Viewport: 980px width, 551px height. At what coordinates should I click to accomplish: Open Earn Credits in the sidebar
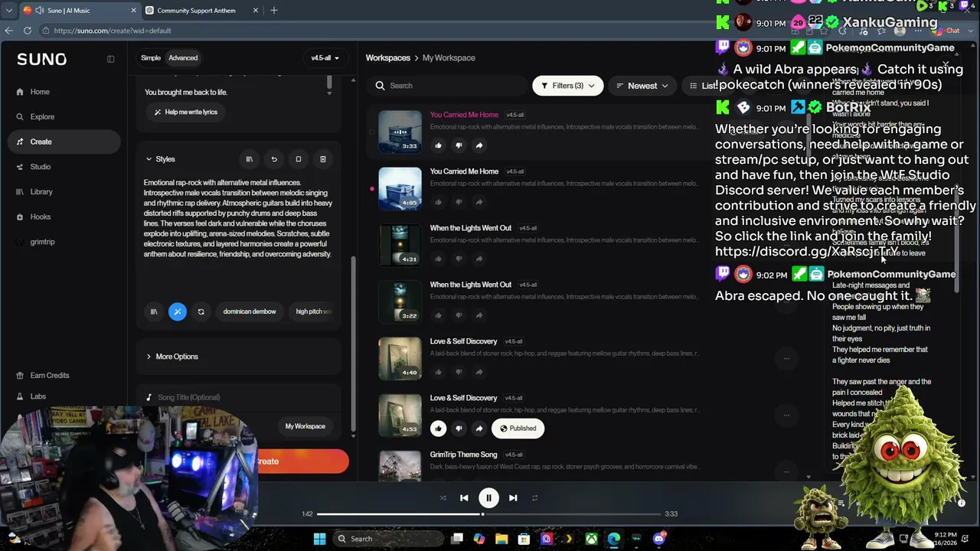pos(50,376)
